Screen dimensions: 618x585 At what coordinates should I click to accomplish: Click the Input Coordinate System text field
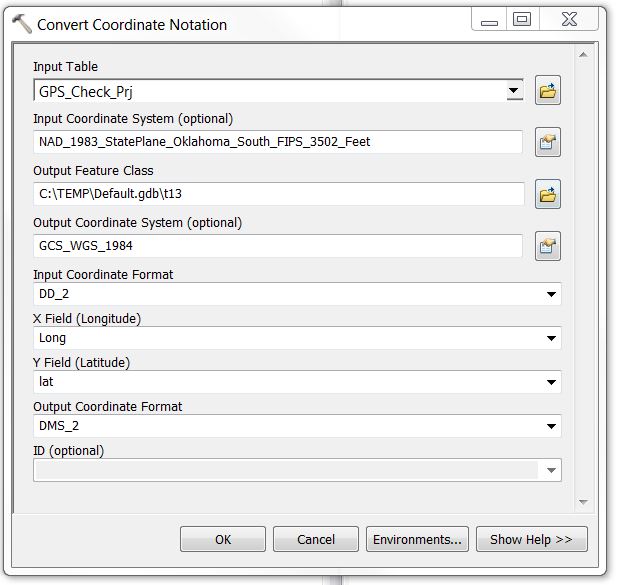point(277,142)
